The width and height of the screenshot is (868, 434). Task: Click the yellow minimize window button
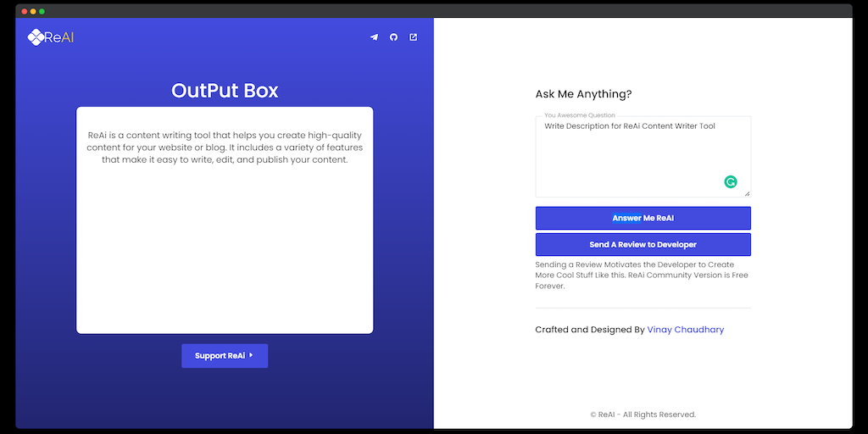(33, 11)
